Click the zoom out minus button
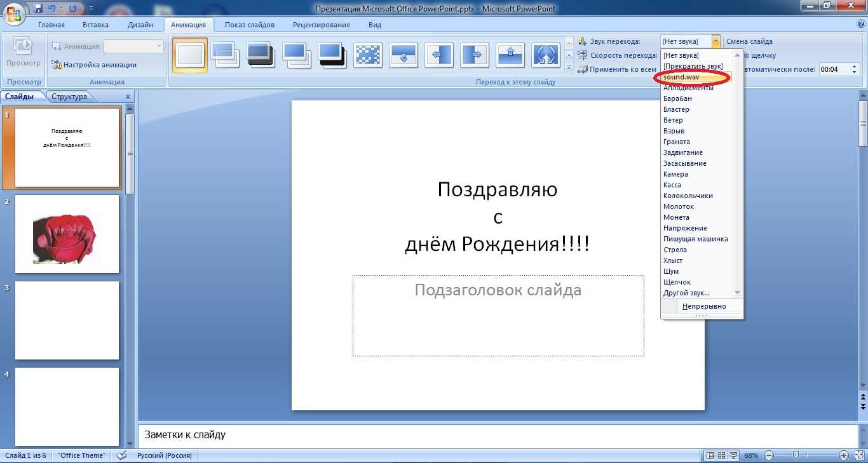This screenshot has height=463, width=868. tap(769, 455)
